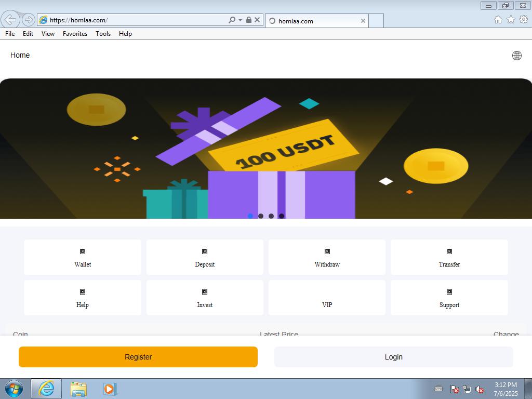Click the orange Register button
Image resolution: width=532 pixels, height=399 pixels.
pyautogui.click(x=138, y=357)
